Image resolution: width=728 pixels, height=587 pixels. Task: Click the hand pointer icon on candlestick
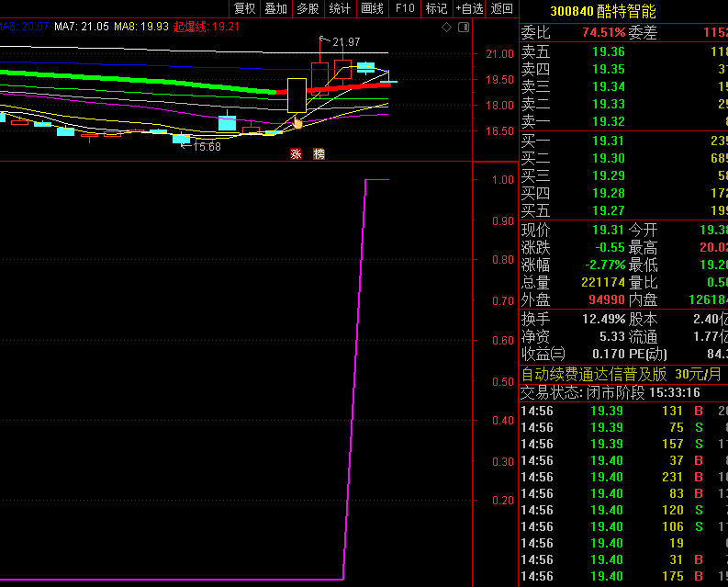(297, 123)
